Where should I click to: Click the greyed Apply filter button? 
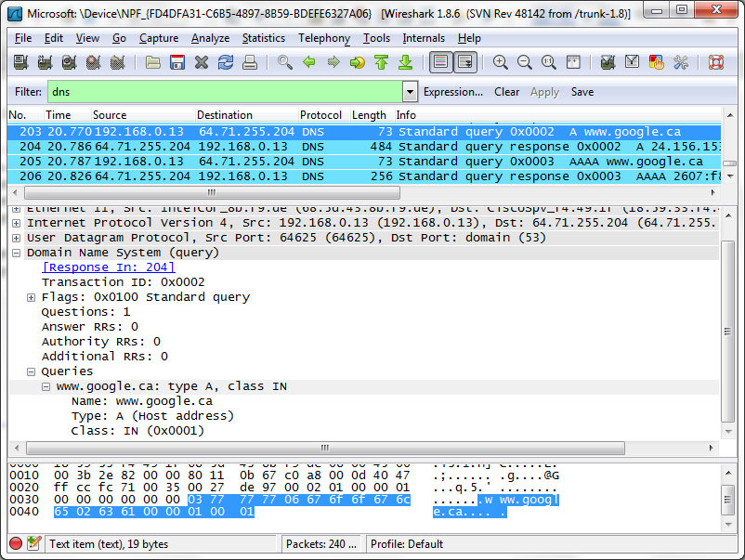tap(544, 92)
